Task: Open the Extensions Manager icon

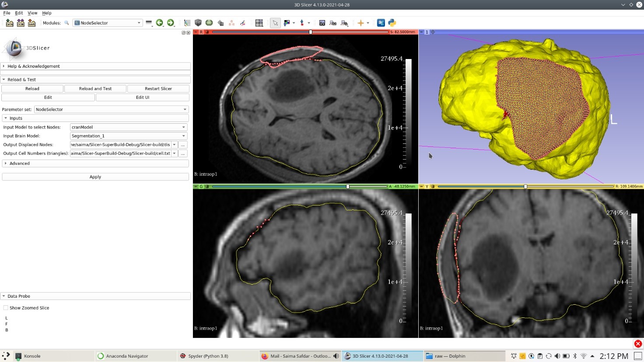Action: click(x=381, y=23)
